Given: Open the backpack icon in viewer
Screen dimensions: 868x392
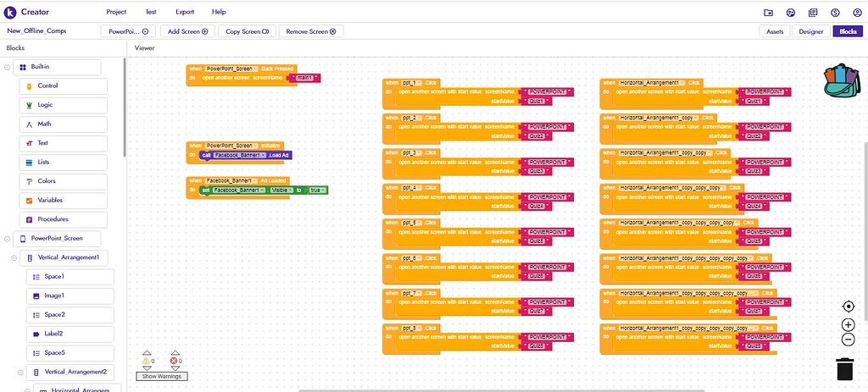Looking at the screenshot, I should [x=843, y=81].
